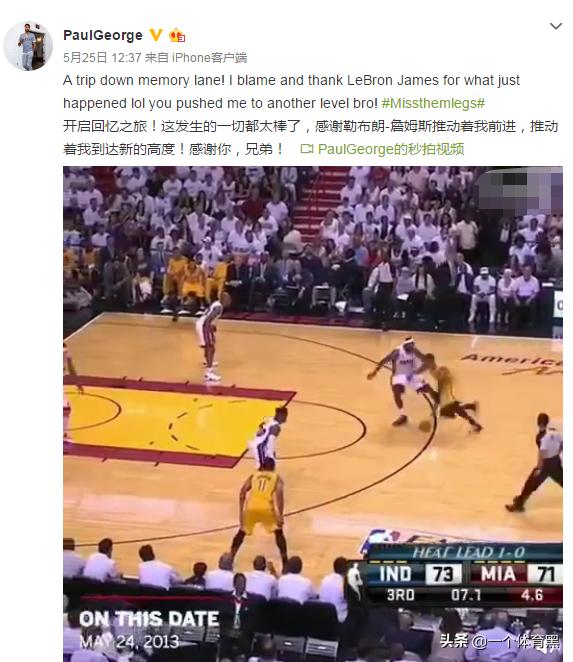Screen dimensions: 573x662
Task: Click the NBA logo on scoreboard
Action: point(355,581)
